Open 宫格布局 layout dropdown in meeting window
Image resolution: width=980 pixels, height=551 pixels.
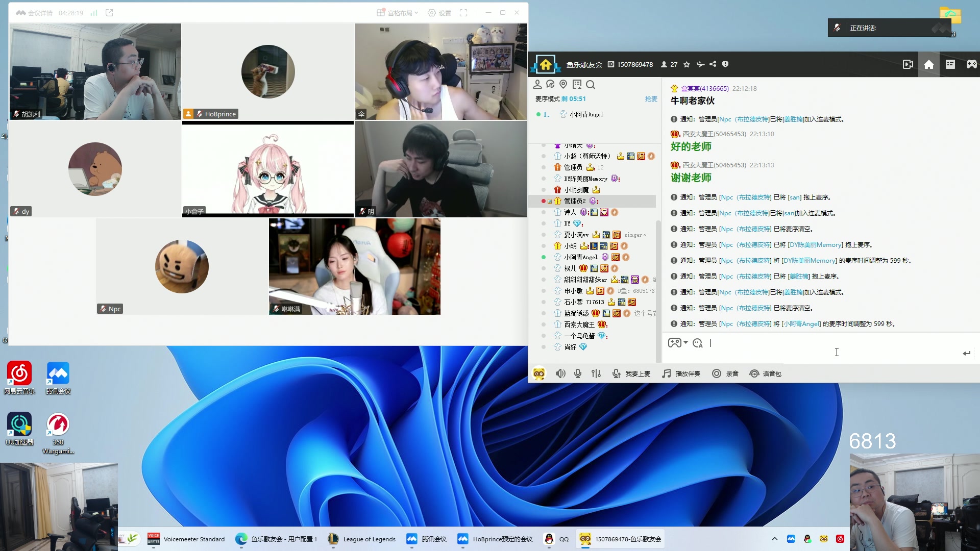point(398,13)
